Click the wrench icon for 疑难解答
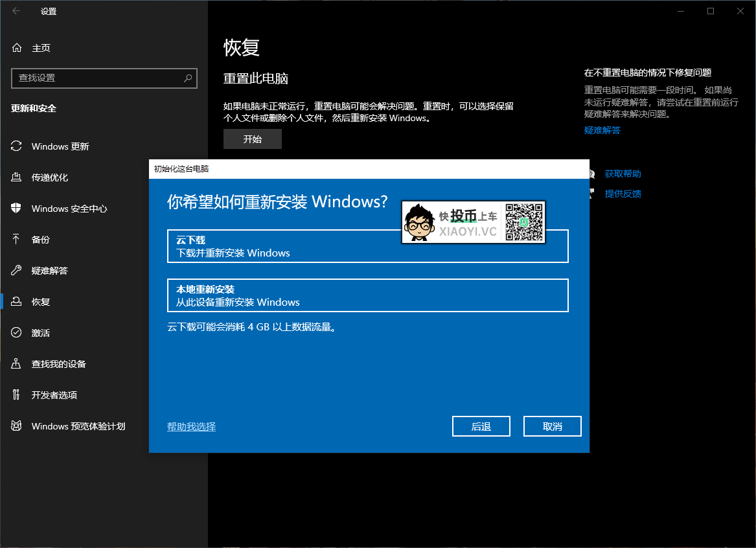The image size is (756, 548). (x=16, y=270)
